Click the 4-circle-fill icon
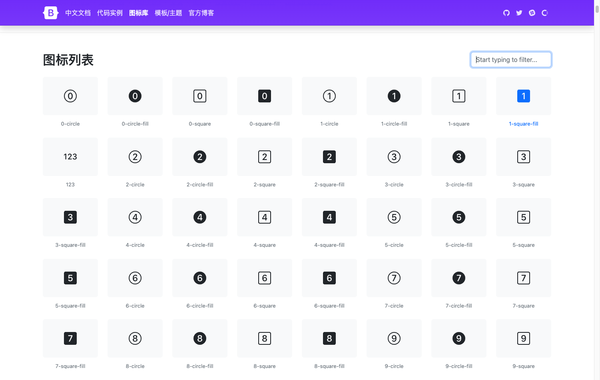This screenshot has width=600, height=380. point(200,217)
